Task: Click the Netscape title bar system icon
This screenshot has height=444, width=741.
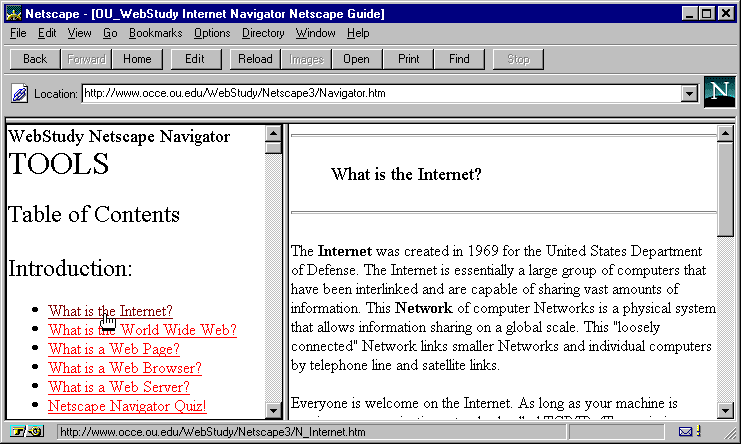Action: 12,14
